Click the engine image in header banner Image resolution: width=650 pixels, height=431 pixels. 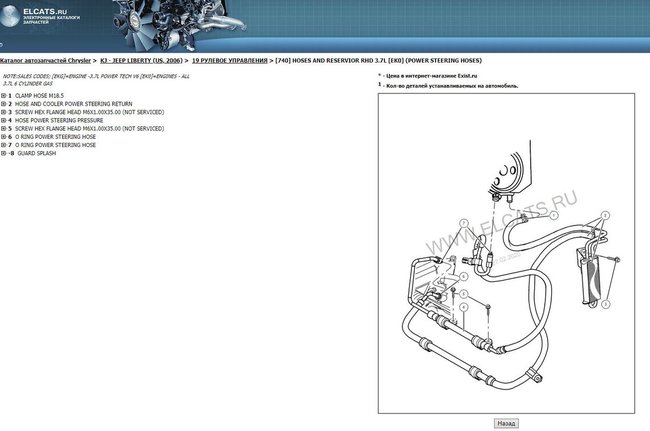(x=187, y=22)
